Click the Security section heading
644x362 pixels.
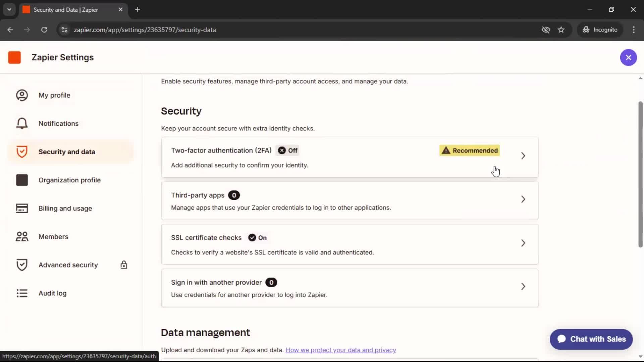coord(181,111)
